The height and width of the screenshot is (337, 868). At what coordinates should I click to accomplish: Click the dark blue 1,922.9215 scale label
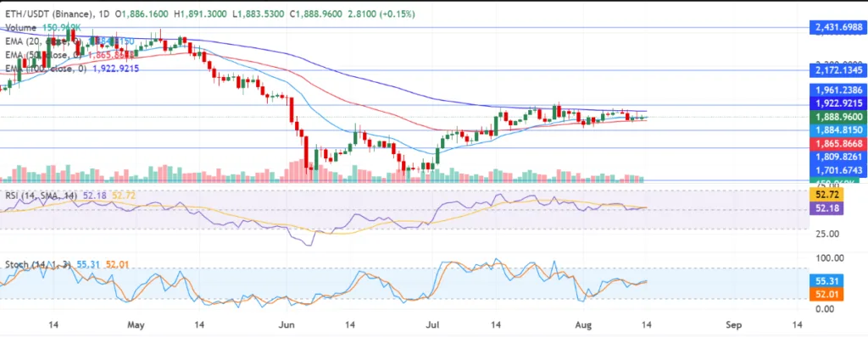coord(838,103)
